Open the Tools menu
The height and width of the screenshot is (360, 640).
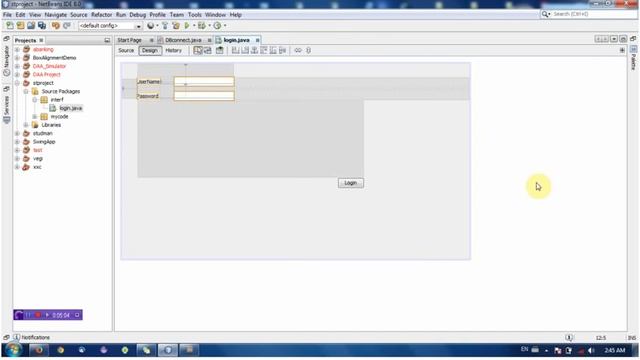195,15
